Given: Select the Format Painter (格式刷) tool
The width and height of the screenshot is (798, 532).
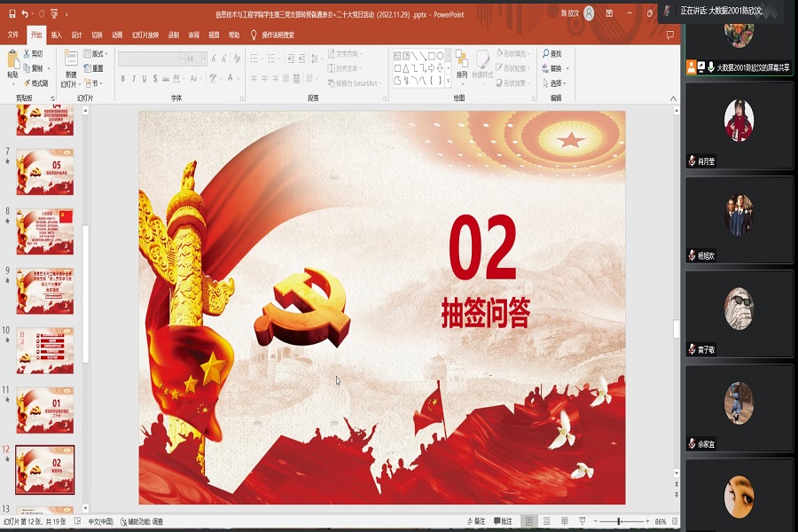Looking at the screenshot, I should click(35, 82).
